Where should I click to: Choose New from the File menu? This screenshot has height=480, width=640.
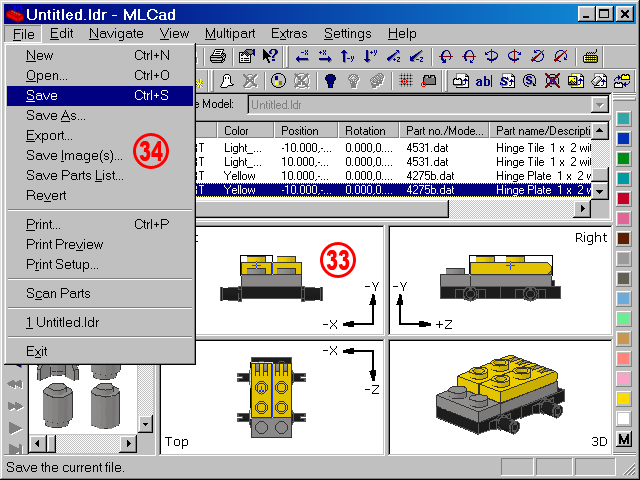[100, 56]
